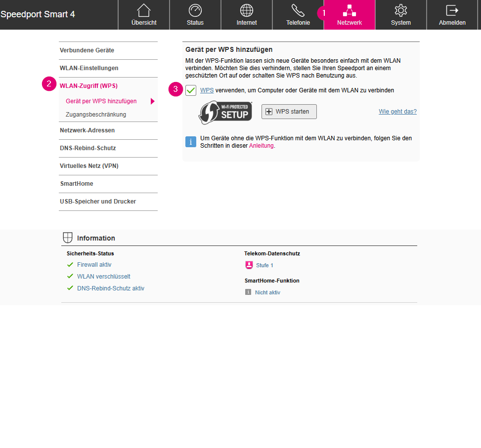
Task: Collapse the WLAN-Zugriff (WPS) section
Action: click(88, 86)
